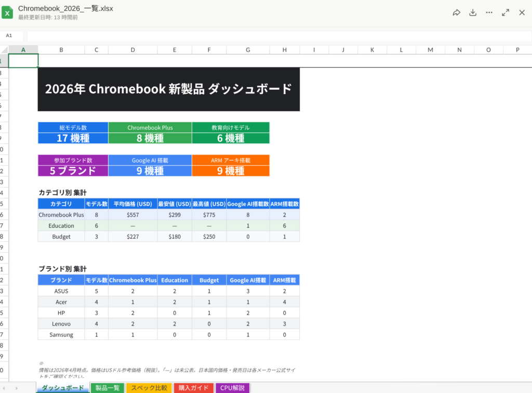Viewport: 532px width, 393px height.
Task: Open the three-dot more options menu
Action: pos(489,13)
